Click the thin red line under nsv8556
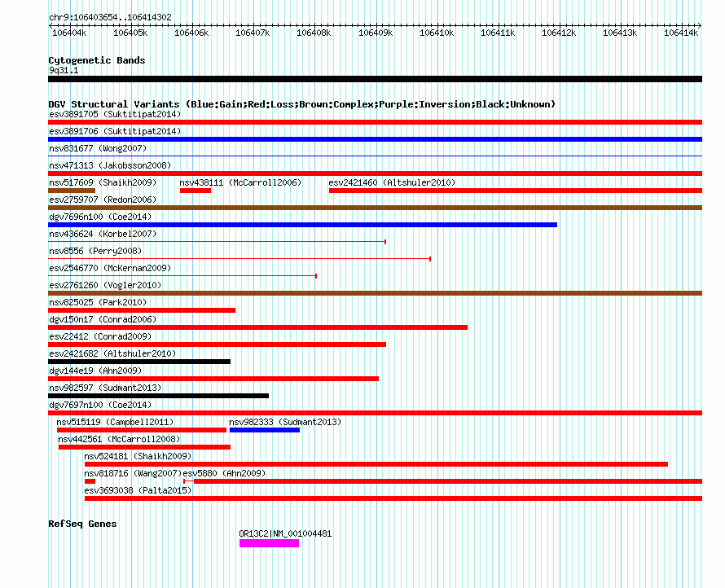725x588 pixels. click(239, 259)
